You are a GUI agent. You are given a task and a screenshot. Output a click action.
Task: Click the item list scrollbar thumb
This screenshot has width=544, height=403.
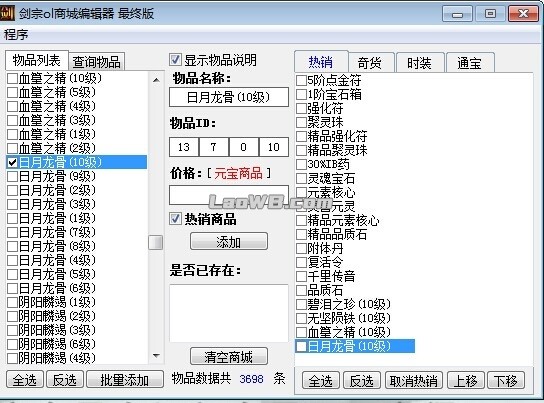pyautogui.click(x=156, y=242)
